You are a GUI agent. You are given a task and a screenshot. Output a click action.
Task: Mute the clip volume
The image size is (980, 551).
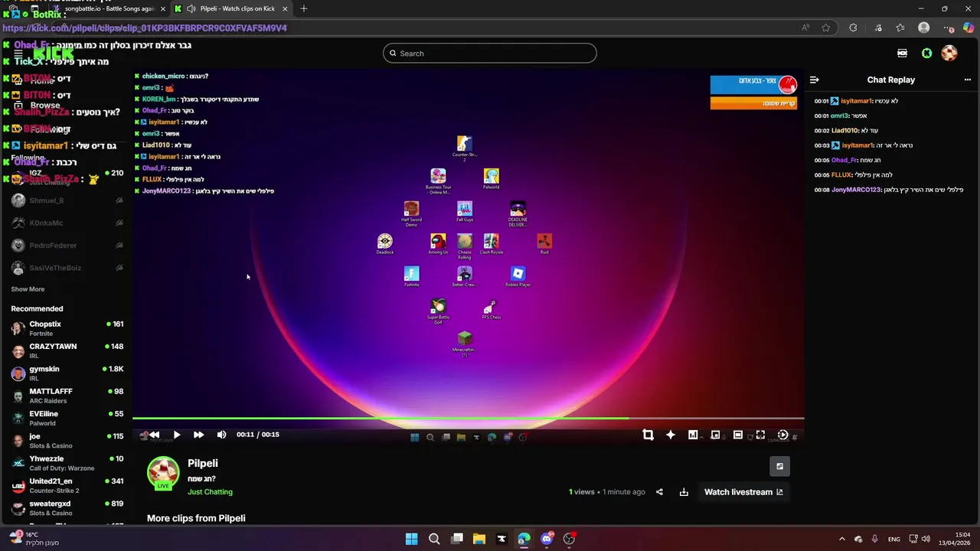221,435
